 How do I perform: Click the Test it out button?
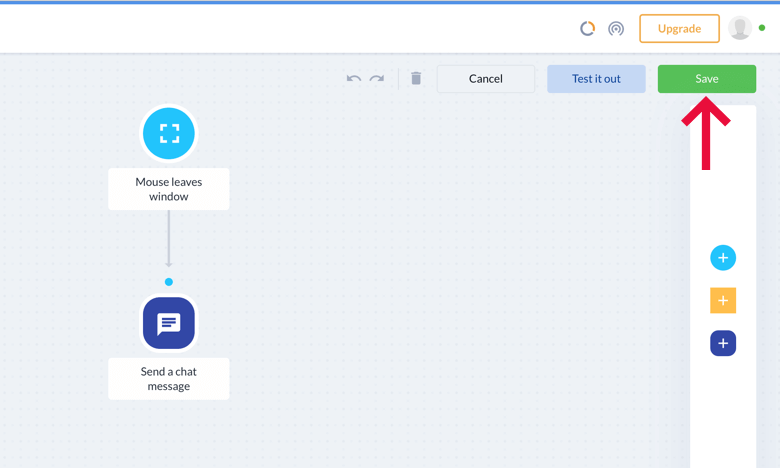tap(596, 79)
